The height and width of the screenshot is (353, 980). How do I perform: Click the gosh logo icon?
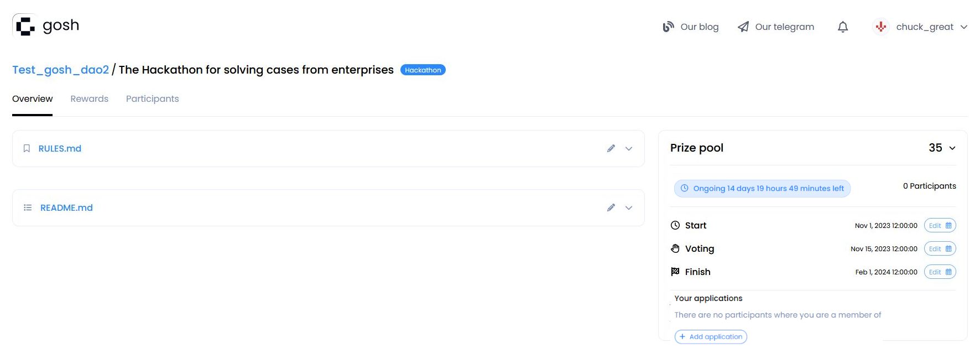25,26
